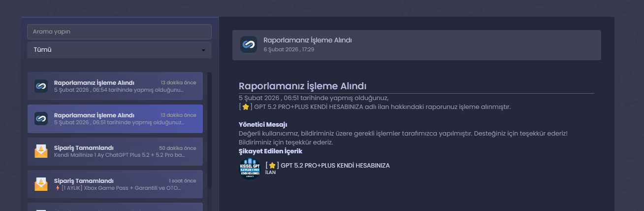
Task: Click the envelope icon of the Xbox Game Pass order
Action: (41, 184)
